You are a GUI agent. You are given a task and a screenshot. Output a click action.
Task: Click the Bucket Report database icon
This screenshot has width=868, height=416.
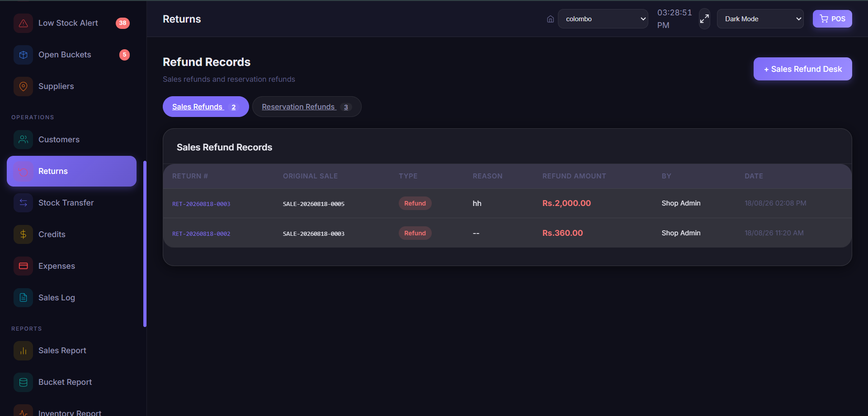pyautogui.click(x=23, y=382)
